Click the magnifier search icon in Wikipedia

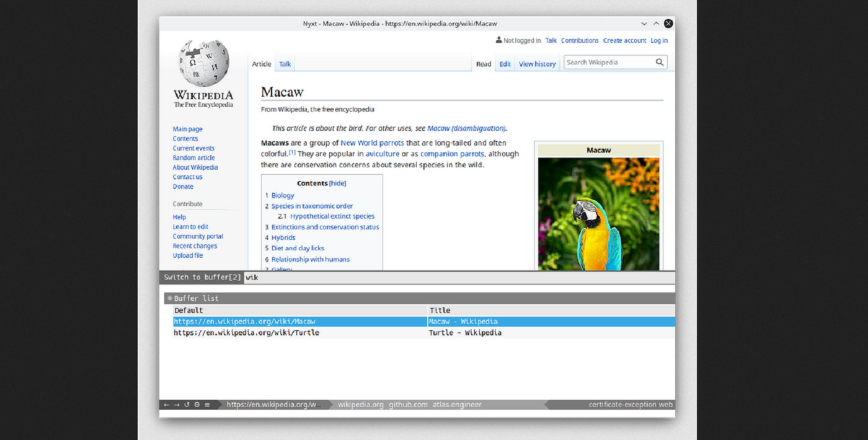click(660, 62)
